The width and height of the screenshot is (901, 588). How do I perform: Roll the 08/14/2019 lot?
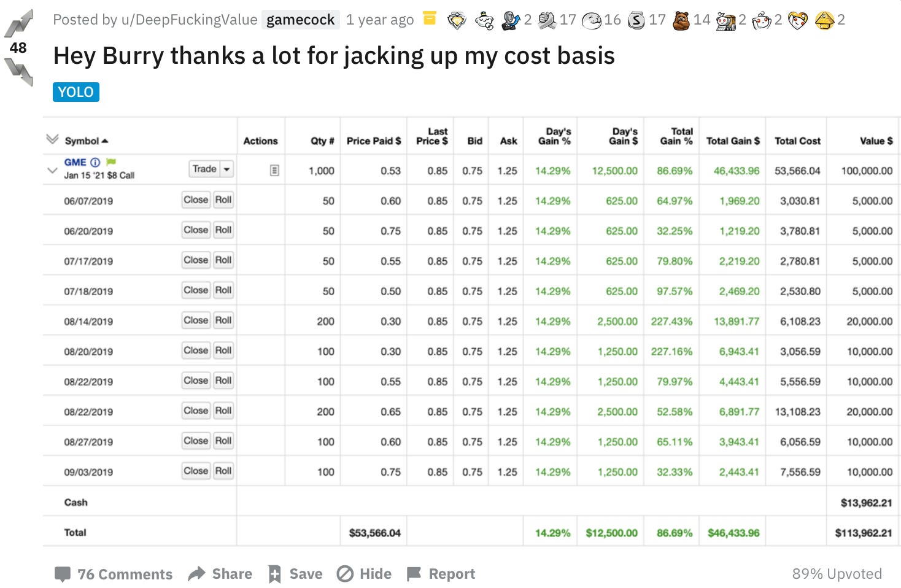(x=223, y=320)
